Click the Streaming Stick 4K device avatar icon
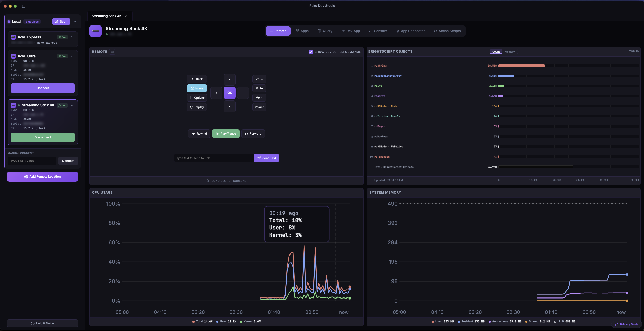644x331 pixels. click(x=95, y=31)
